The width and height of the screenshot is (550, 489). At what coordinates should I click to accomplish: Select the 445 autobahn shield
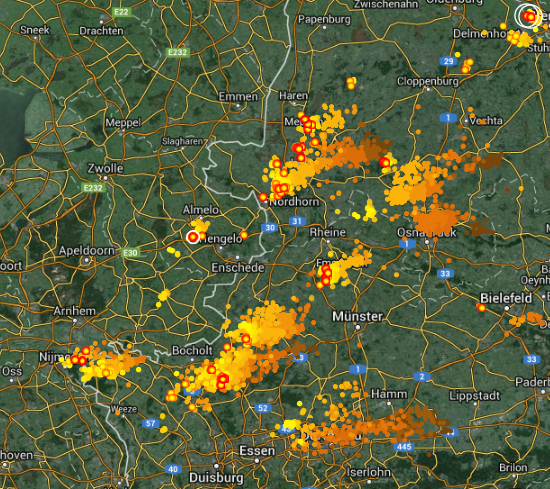pyautogui.click(x=404, y=447)
